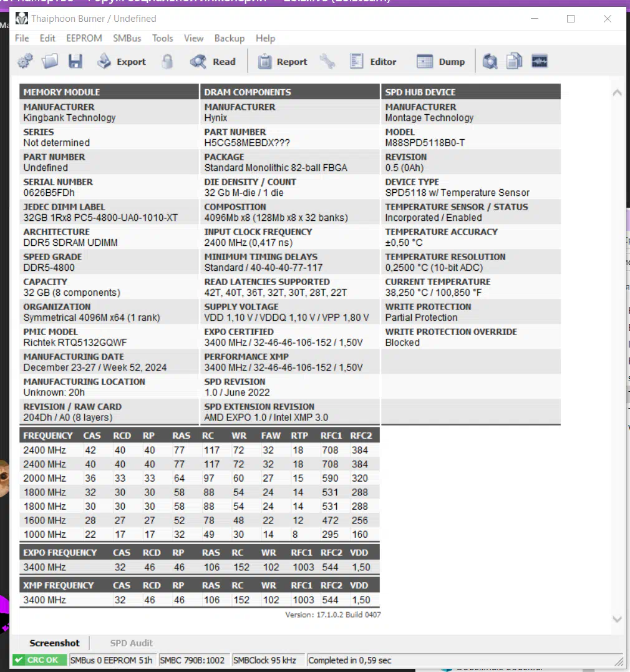This screenshot has width=630, height=672.
Task: Open the Backup menu
Action: (230, 38)
